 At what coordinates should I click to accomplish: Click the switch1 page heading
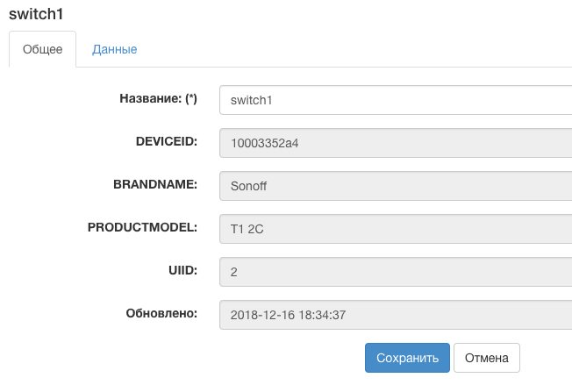pos(36,14)
